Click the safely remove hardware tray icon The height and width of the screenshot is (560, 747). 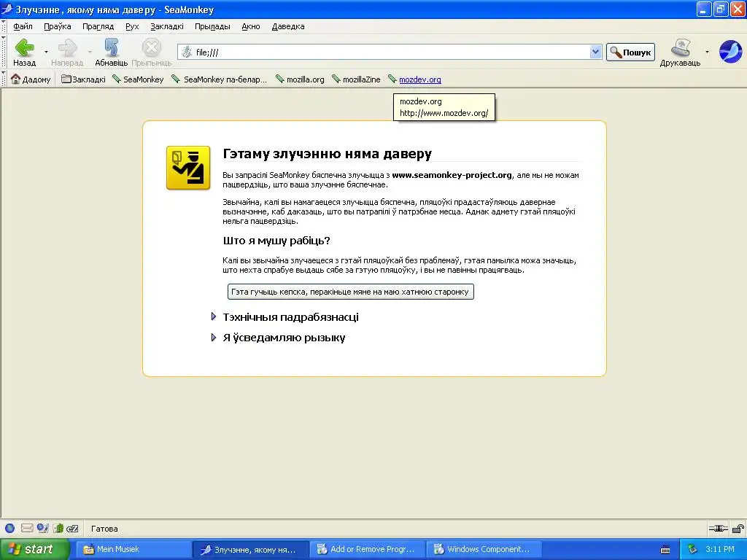click(x=693, y=549)
